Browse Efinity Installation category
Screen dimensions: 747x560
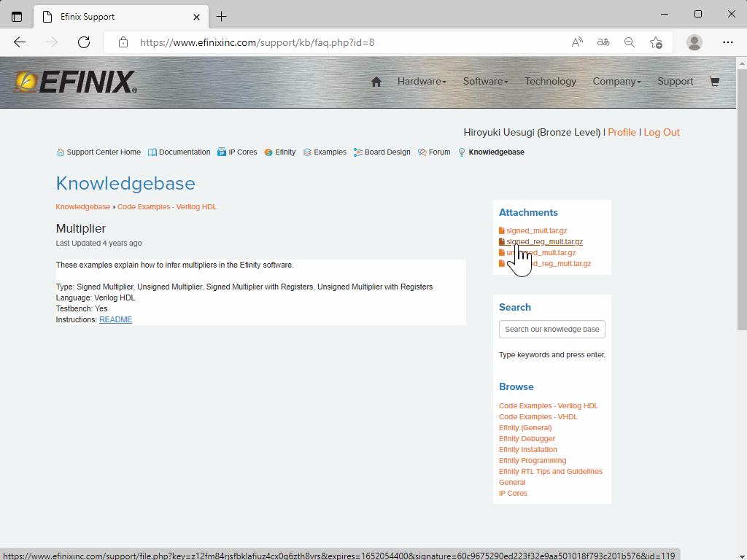(528, 449)
